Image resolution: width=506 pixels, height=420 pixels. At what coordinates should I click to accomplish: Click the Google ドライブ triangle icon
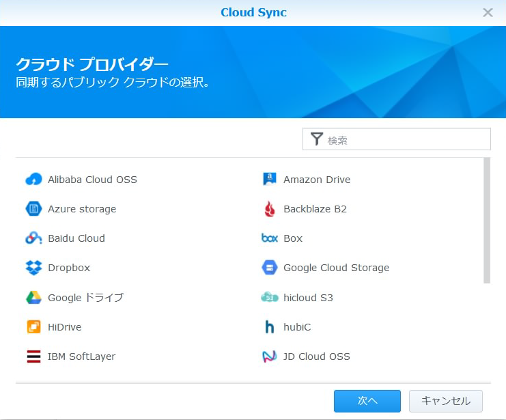pyautogui.click(x=33, y=298)
